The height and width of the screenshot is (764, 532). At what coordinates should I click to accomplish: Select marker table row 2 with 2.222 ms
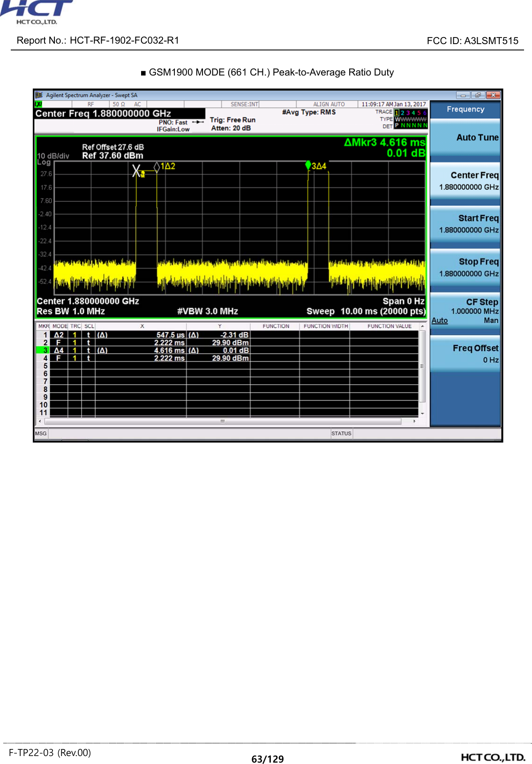227,343
